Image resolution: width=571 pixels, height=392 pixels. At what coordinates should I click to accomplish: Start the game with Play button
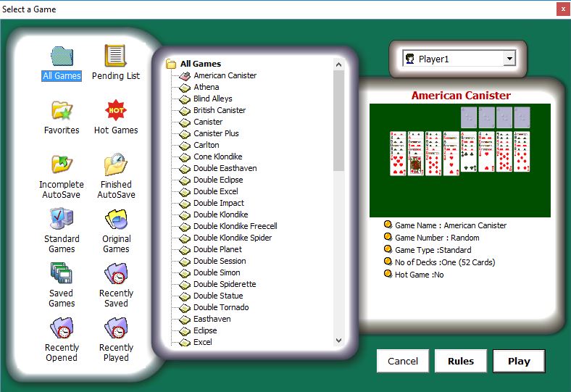(519, 361)
